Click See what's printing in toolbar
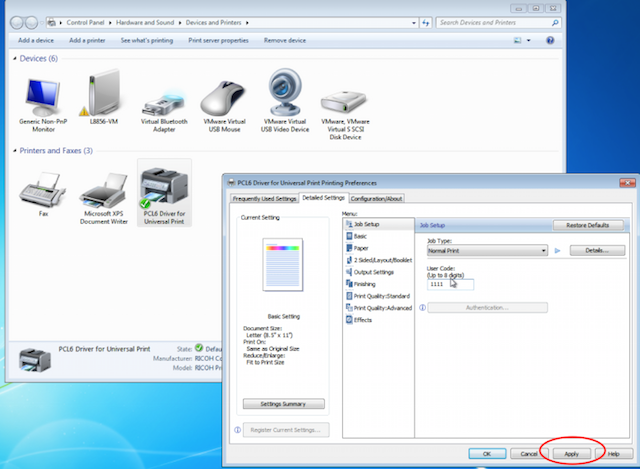640x469 pixels. pos(147,40)
